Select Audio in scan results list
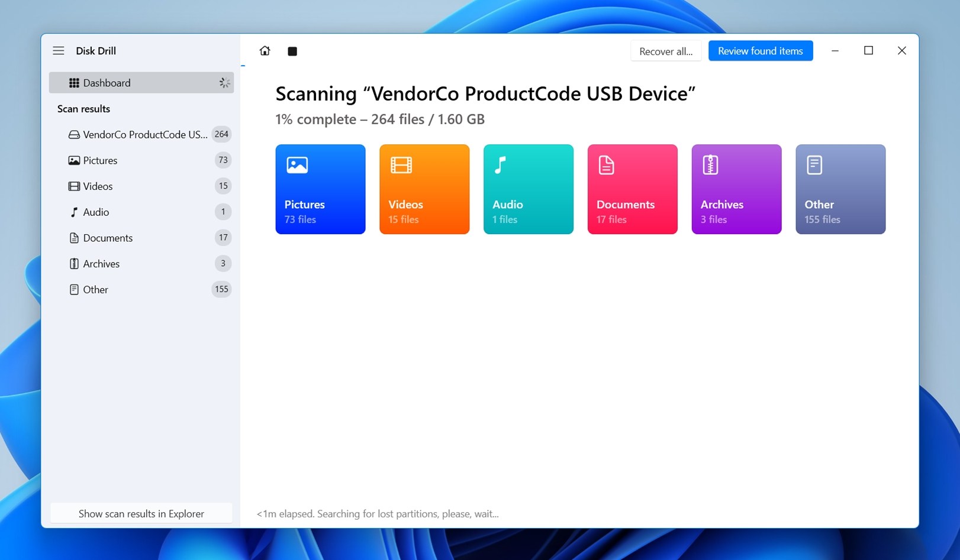Screen dimensions: 960x560 point(141,212)
